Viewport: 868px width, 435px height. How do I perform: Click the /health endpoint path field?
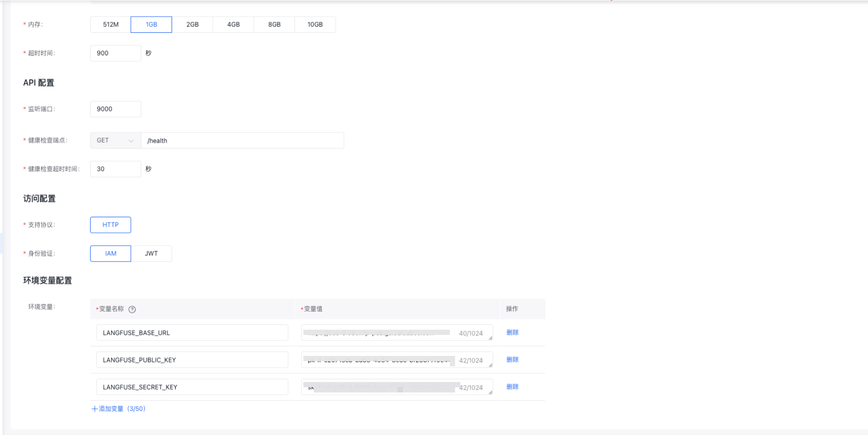pyautogui.click(x=242, y=141)
